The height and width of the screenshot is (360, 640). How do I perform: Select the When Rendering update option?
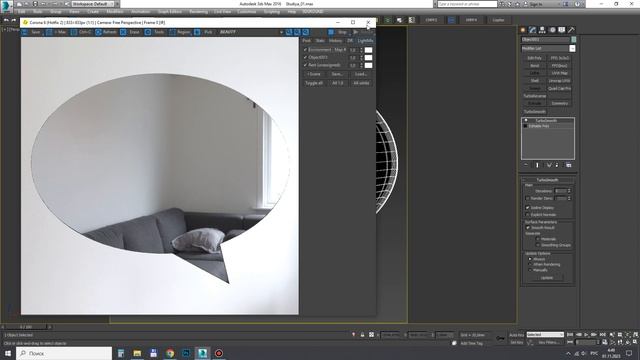[x=530, y=264]
